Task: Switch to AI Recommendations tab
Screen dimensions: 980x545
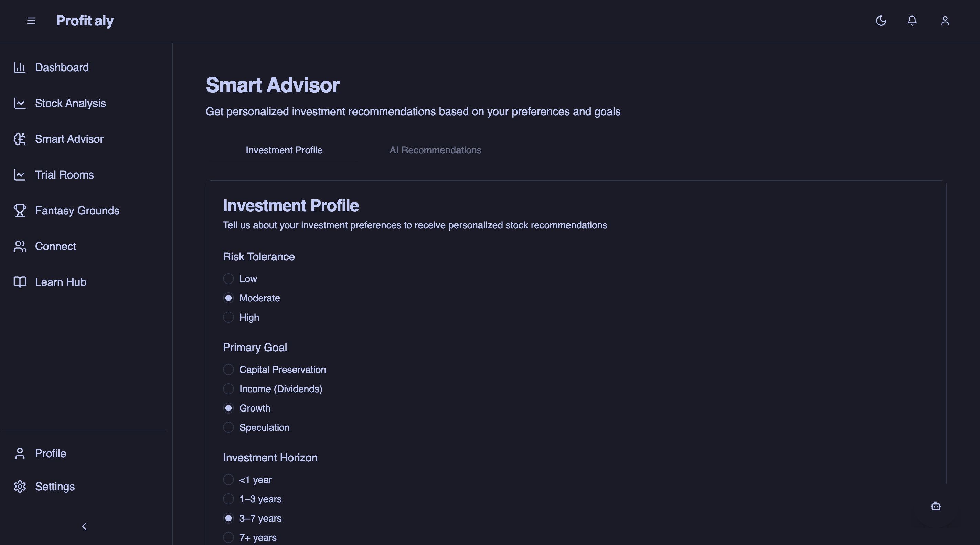Action: [435, 150]
